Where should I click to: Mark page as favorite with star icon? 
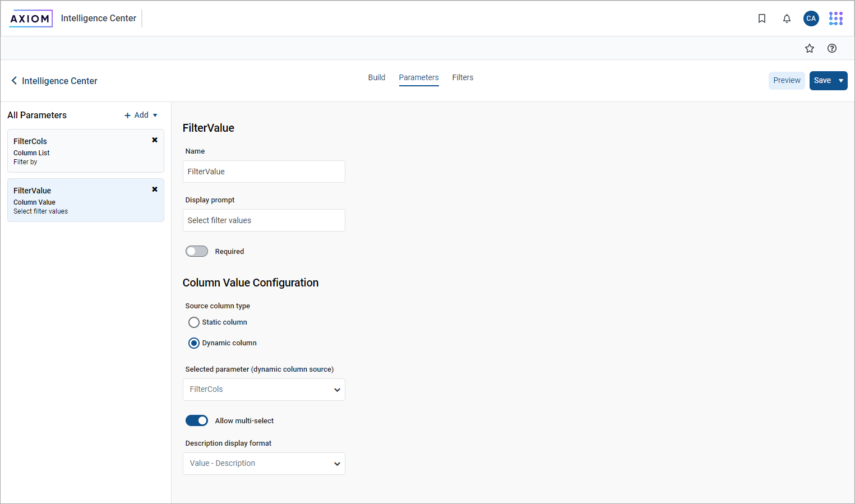point(809,48)
